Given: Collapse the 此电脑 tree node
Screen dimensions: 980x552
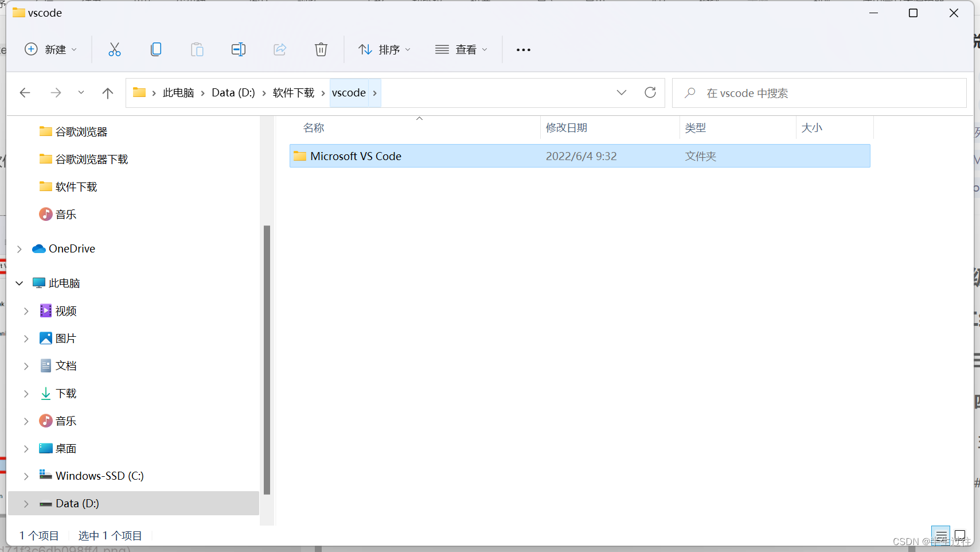Looking at the screenshot, I should pyautogui.click(x=19, y=283).
